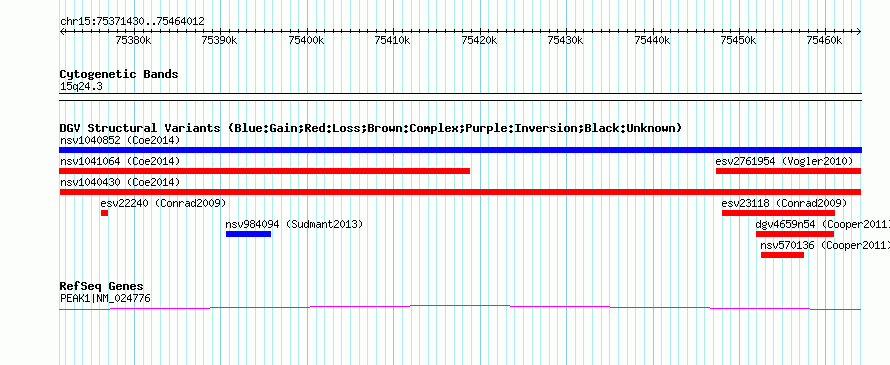Click the PEAK1|NM_024776 gene label
This screenshot has width=890, height=365.
pyautogui.click(x=106, y=298)
